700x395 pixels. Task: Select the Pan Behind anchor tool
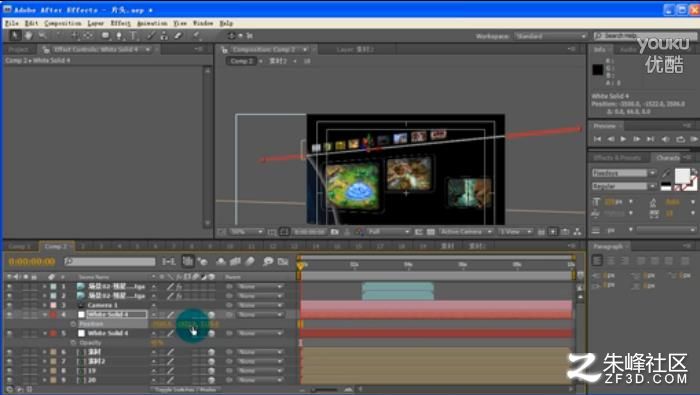point(88,36)
